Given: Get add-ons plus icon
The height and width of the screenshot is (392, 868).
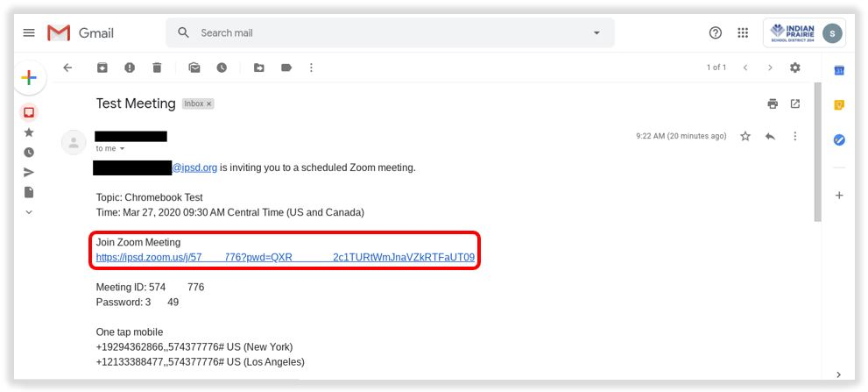Looking at the screenshot, I should [839, 196].
